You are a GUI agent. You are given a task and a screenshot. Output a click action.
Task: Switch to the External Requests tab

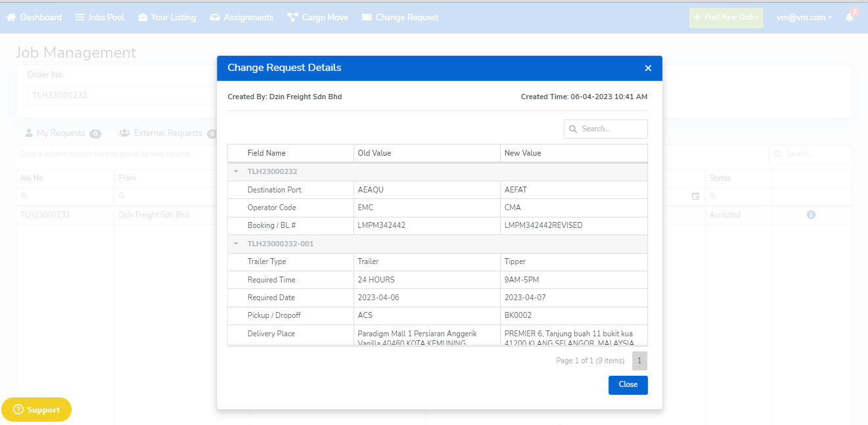168,133
